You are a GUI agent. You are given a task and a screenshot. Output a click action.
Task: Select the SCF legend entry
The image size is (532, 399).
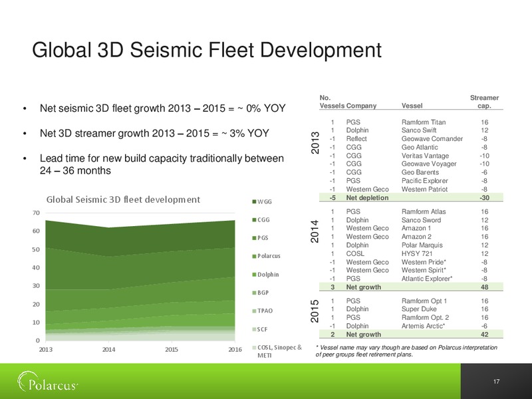[x=260, y=329]
